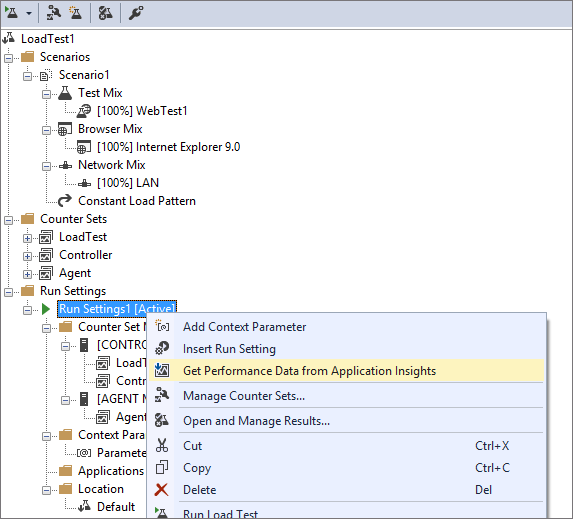Choose Open and Manage Results... entry
Image resolution: width=573 pixels, height=519 pixels.
346,421
